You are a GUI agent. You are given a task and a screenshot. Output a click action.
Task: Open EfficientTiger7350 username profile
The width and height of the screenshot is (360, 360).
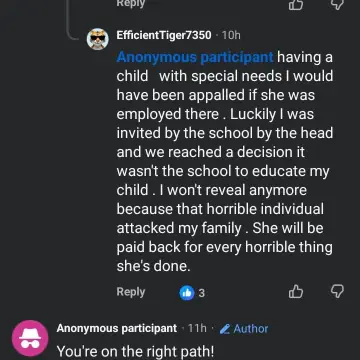click(164, 35)
